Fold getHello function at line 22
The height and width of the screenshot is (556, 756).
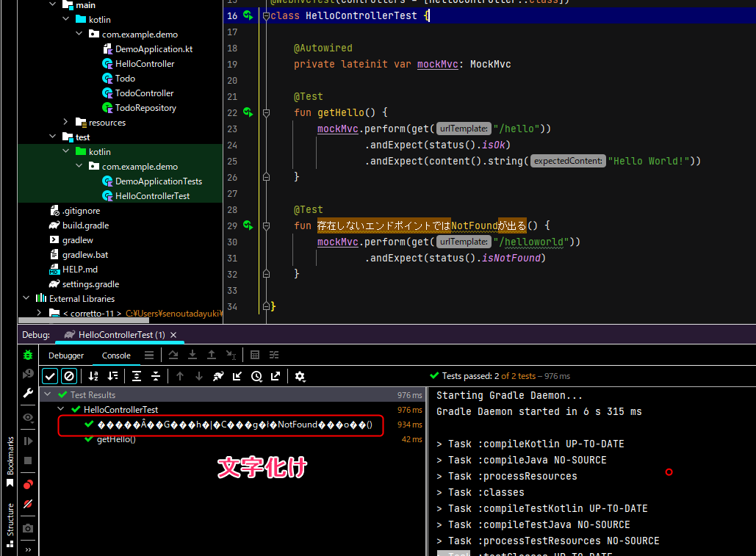coord(266,112)
